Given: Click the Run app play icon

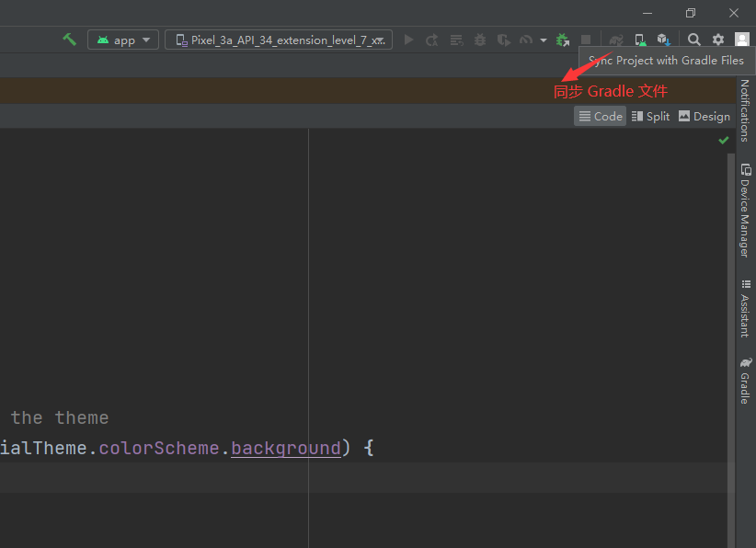Looking at the screenshot, I should (x=408, y=40).
